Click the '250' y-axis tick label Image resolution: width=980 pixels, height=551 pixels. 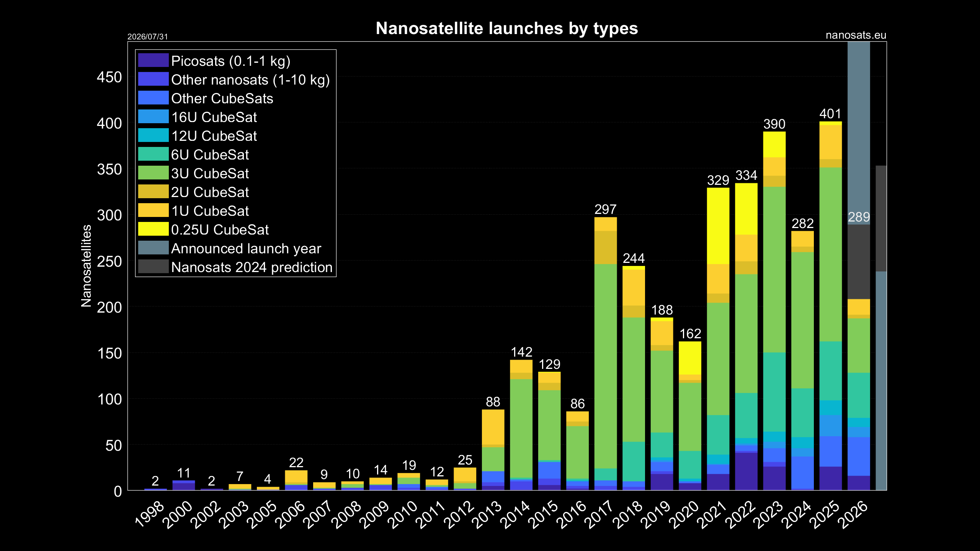coord(109,262)
